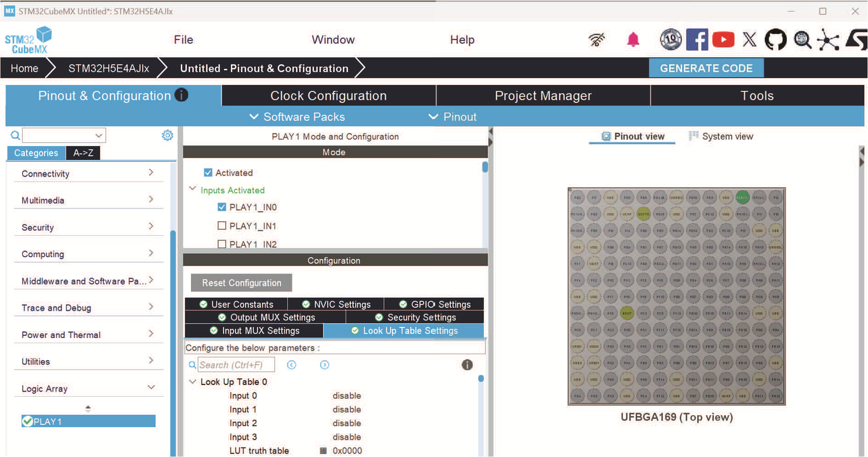Open the Output MUX Settings tab
Viewport: 868px width, 457px height.
click(266, 317)
